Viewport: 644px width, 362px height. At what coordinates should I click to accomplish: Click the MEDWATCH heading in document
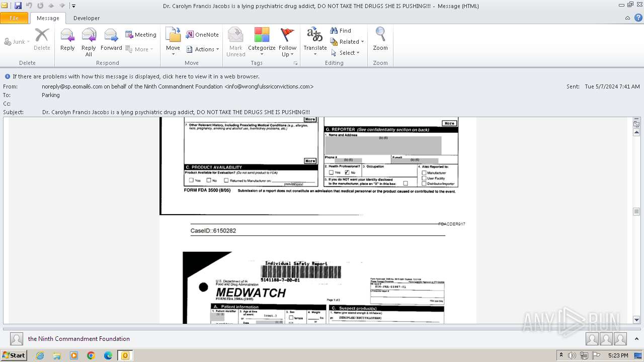coord(251,293)
